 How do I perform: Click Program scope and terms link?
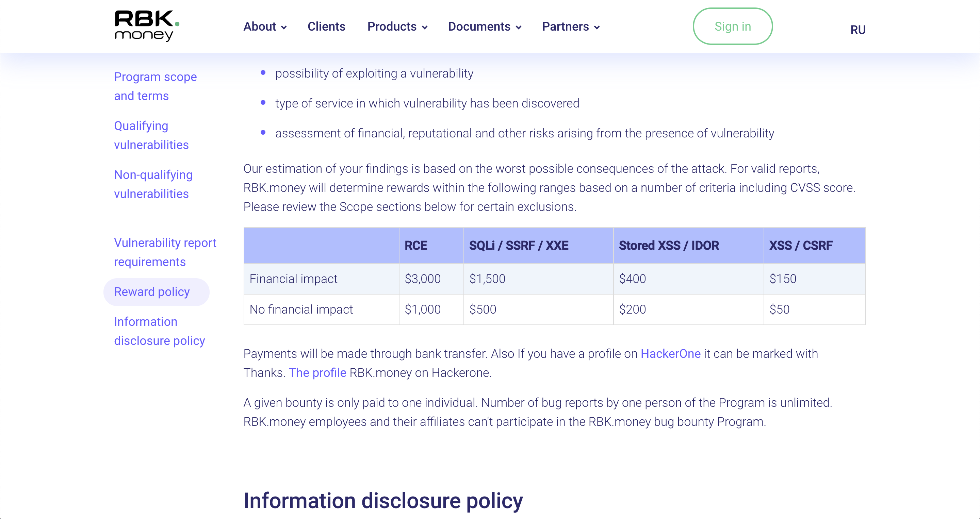156,86
